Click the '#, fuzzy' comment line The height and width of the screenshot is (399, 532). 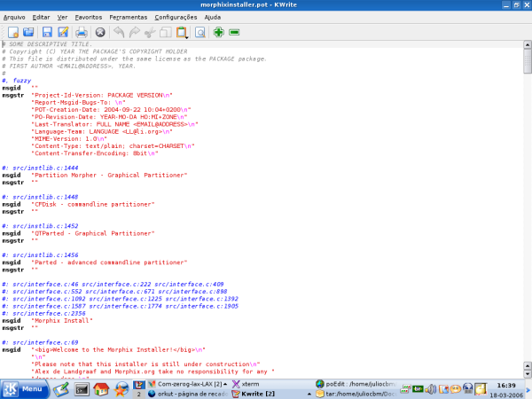click(17, 81)
